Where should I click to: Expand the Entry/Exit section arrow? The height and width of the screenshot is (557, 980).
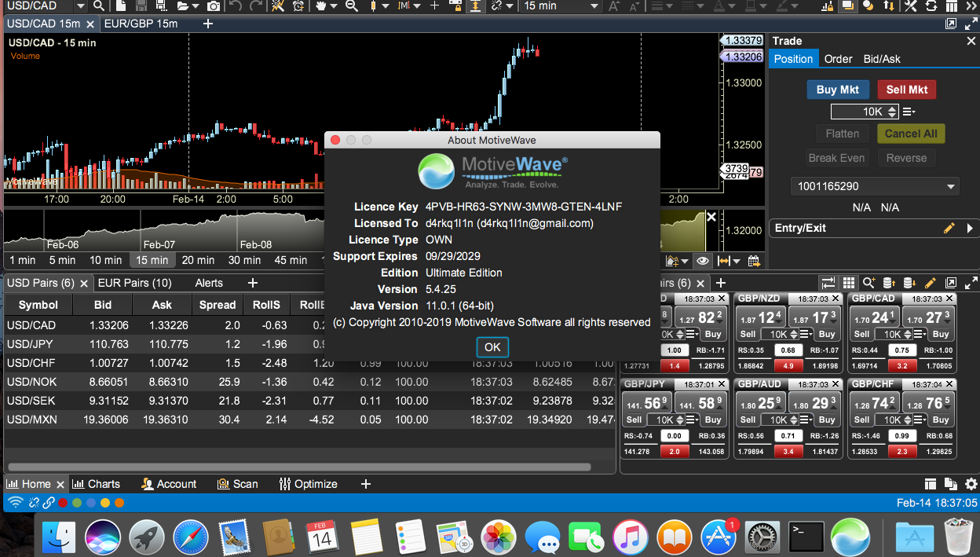[x=970, y=228]
